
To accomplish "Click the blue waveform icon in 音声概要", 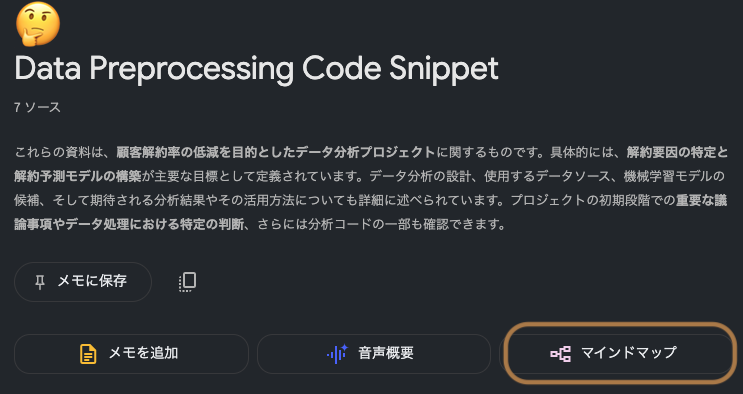I will pos(337,354).
